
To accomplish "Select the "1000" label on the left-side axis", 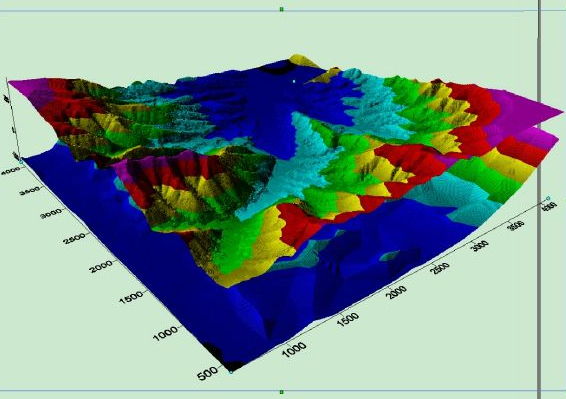I will point(165,333).
